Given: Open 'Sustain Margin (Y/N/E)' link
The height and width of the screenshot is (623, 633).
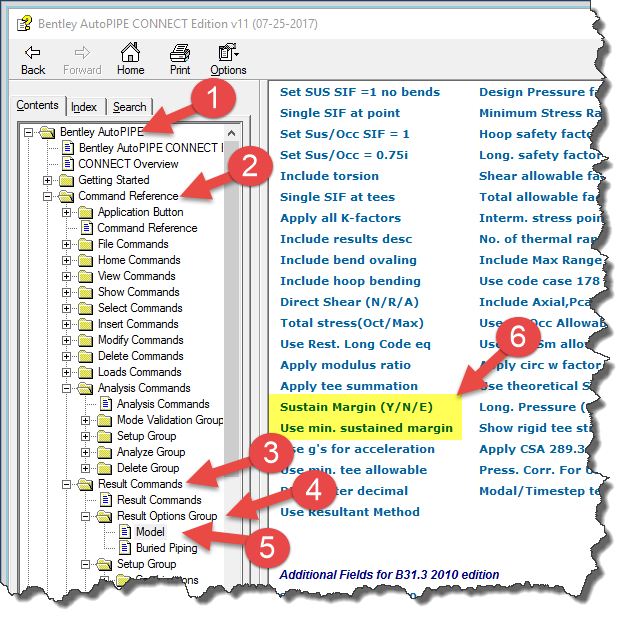Looking at the screenshot, I should point(356,407).
